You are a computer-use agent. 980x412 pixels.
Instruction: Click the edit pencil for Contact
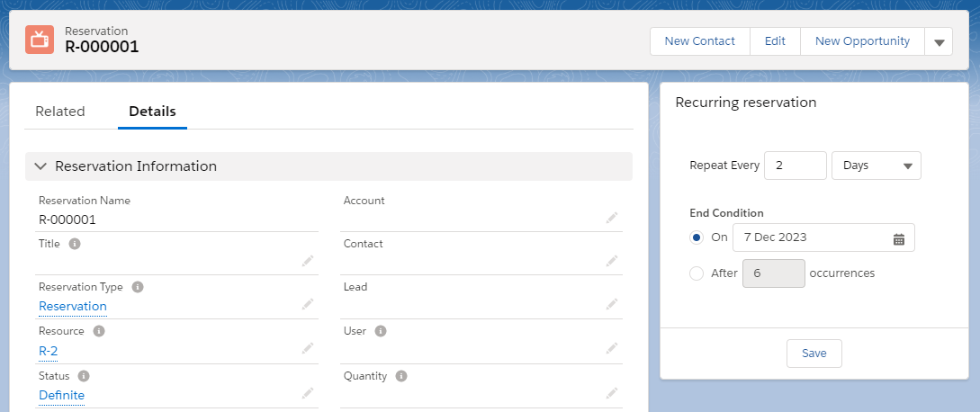tap(612, 261)
